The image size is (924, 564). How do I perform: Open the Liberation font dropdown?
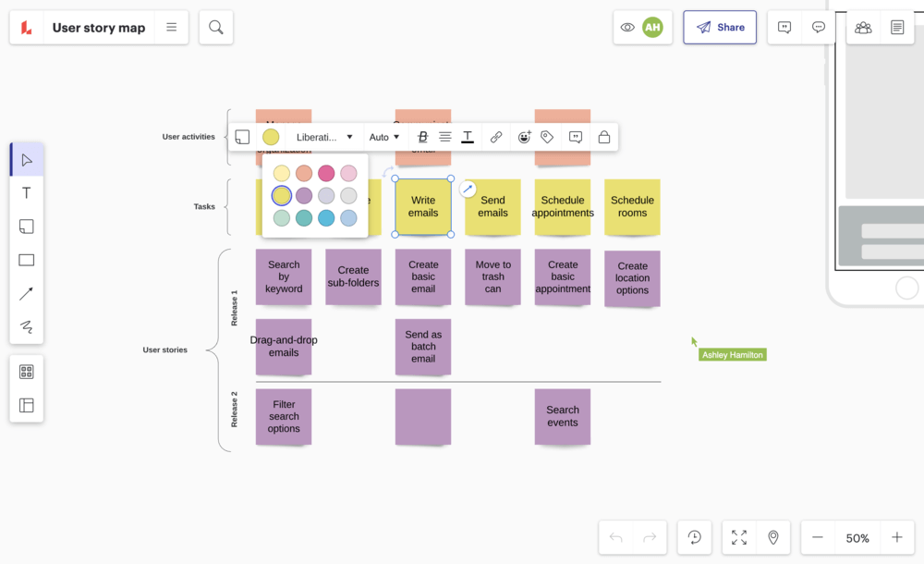point(324,137)
